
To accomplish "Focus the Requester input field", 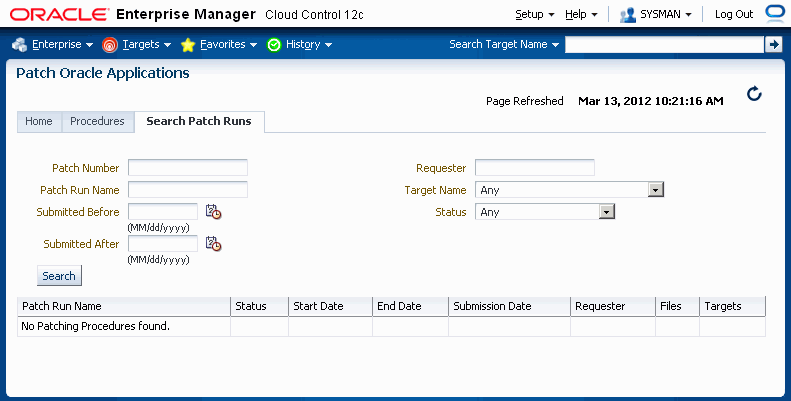I will tap(535, 167).
